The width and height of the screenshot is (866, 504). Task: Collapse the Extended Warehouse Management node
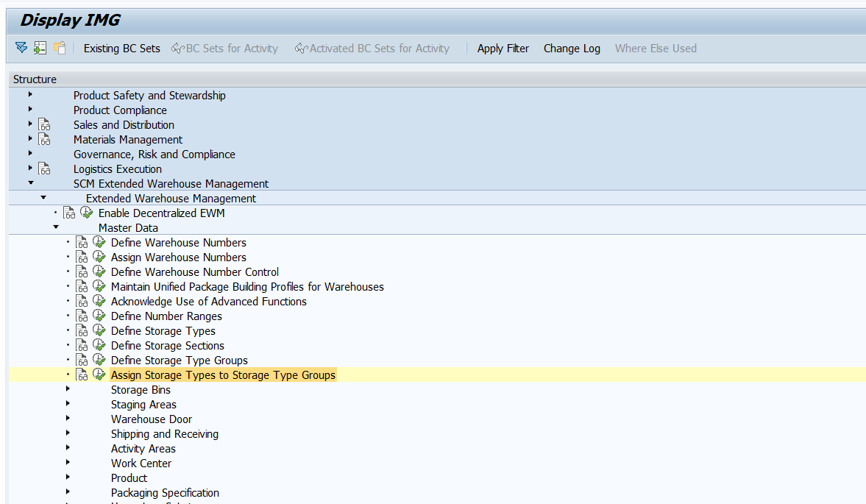(x=43, y=198)
